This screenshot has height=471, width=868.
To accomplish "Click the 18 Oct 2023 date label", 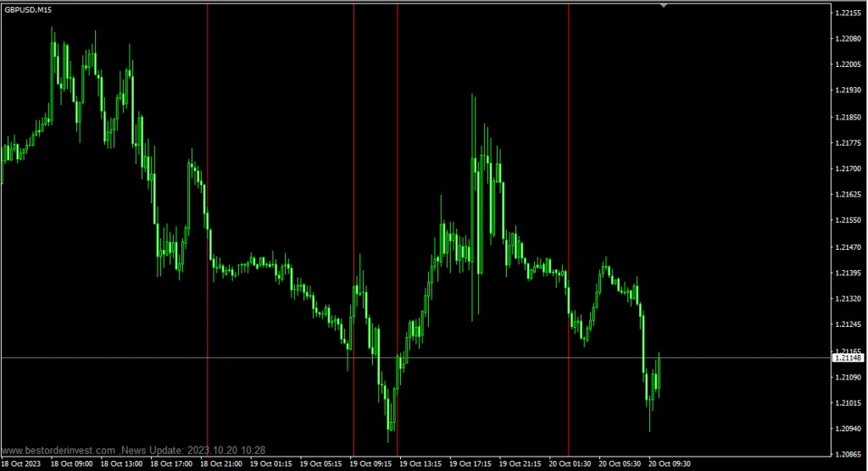I will [21, 464].
